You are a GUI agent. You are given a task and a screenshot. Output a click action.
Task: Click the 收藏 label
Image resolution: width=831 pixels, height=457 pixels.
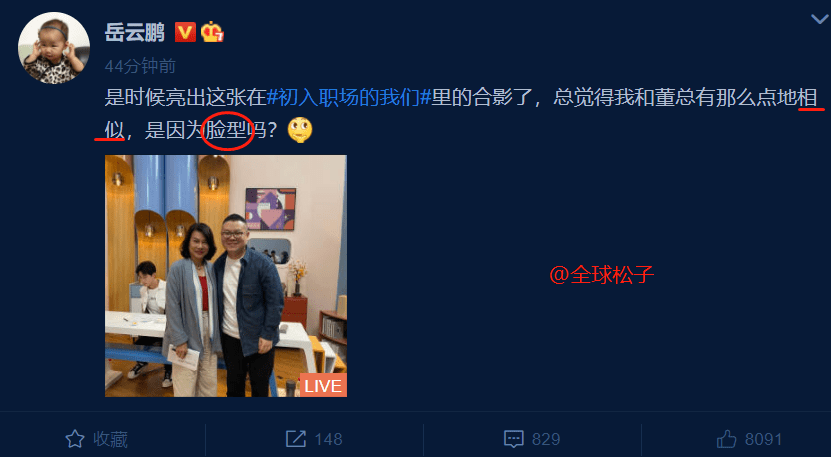coord(111,440)
